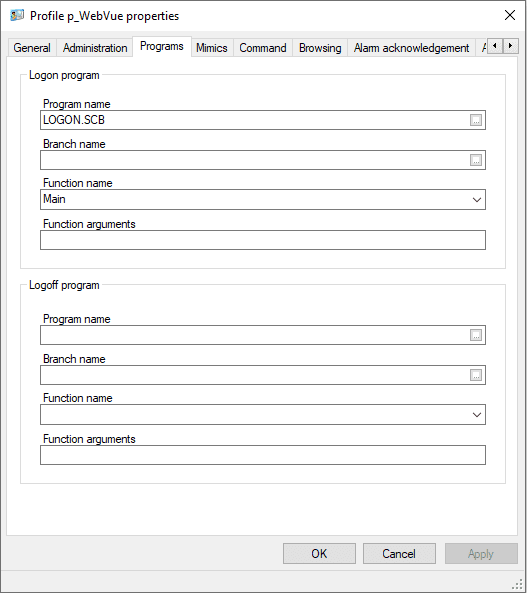
Task: Click the profile icon in title bar
Action: point(17,16)
